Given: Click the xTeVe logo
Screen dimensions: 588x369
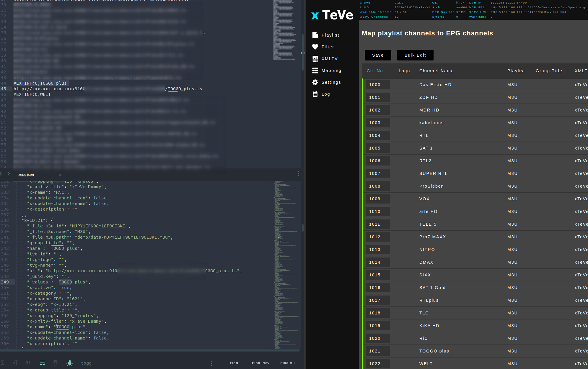Looking at the screenshot, I should click(x=331, y=15).
